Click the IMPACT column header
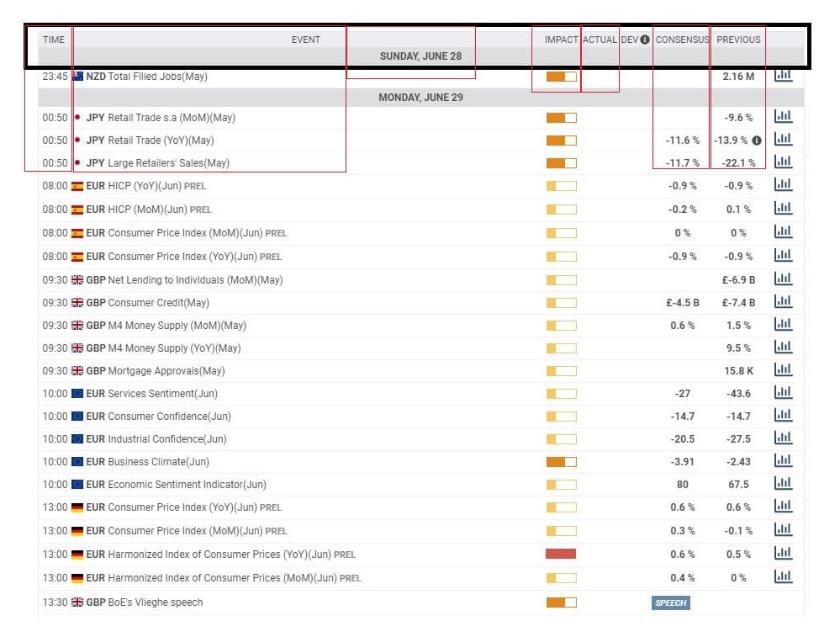This screenshot has height=637, width=840. click(561, 40)
